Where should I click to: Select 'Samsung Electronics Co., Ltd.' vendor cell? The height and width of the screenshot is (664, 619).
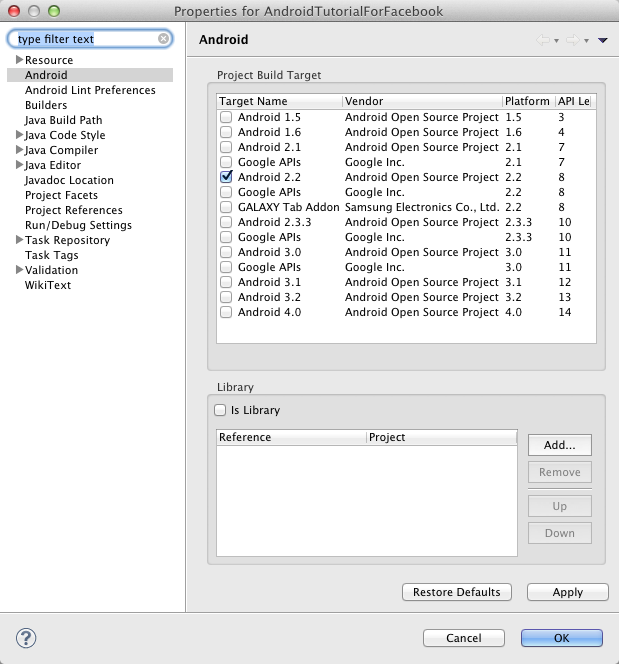[x=422, y=207]
